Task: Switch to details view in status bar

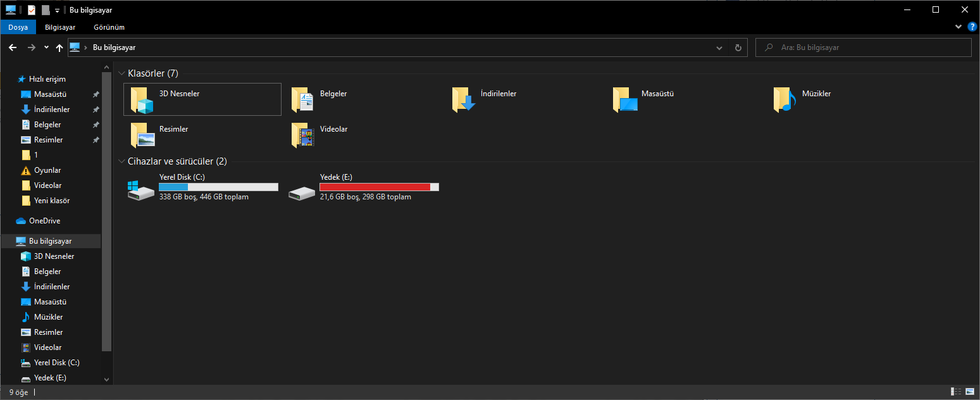Action: 956,392
